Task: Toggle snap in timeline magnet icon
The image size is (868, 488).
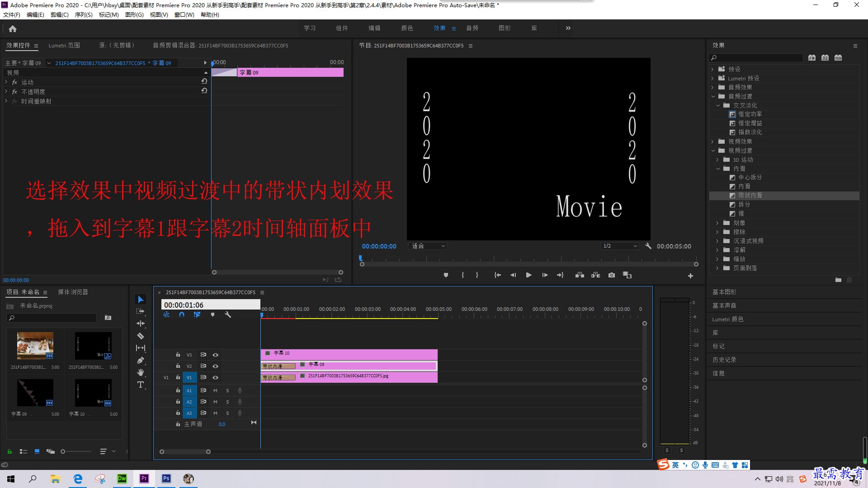Action: pos(182,314)
